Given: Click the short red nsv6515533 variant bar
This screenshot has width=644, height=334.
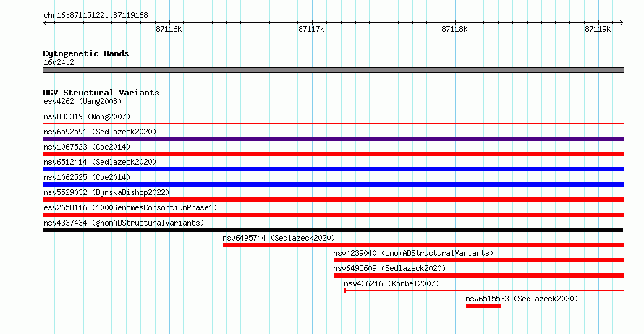Looking at the screenshot, I should point(483,306).
